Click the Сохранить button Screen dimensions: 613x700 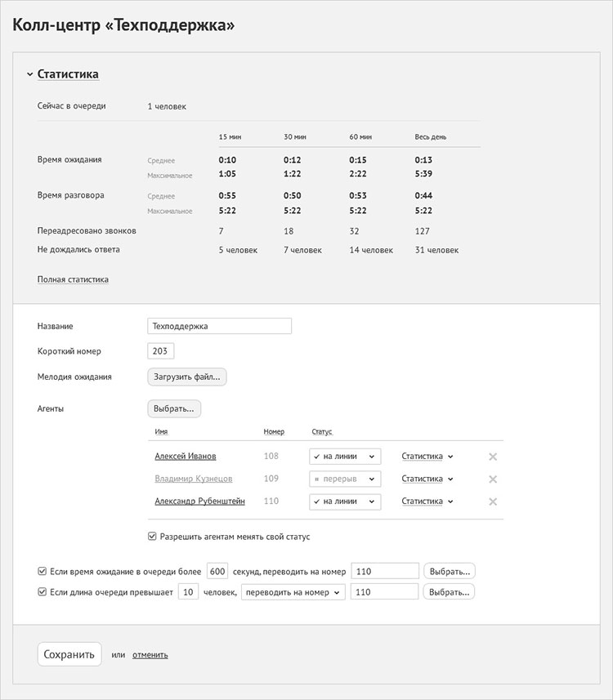[69, 654]
